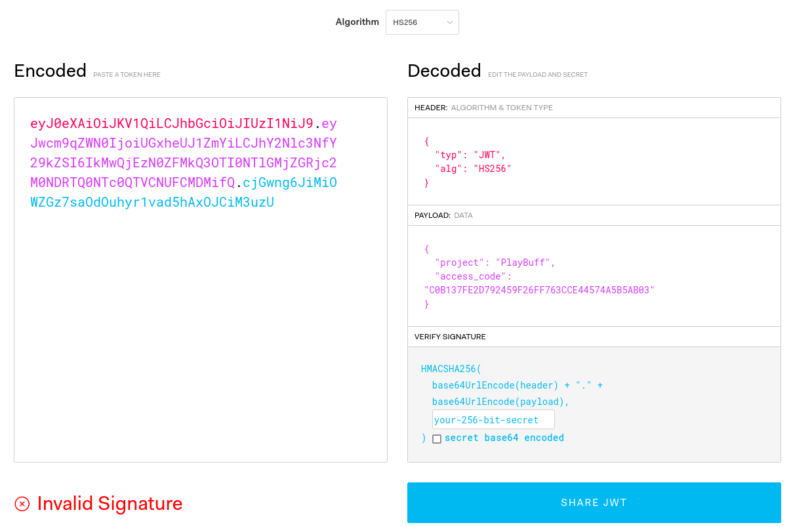
Task: Tick the secret base64 encoded checkbox
Action: [437, 438]
